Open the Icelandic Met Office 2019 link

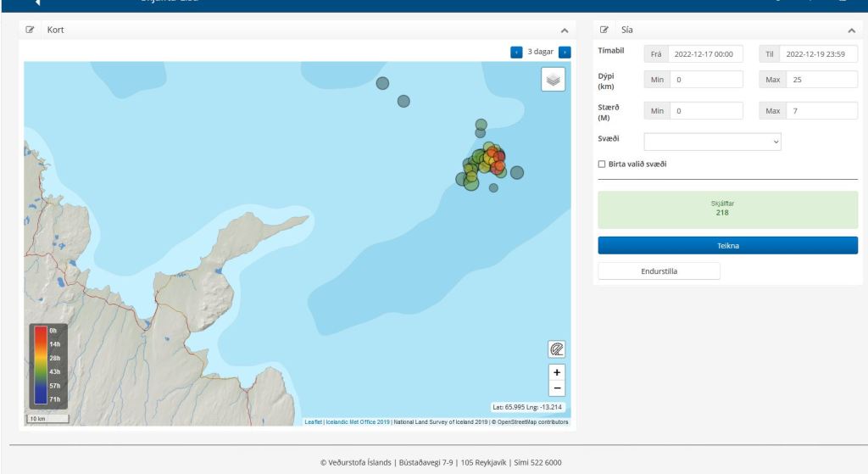(x=358, y=421)
